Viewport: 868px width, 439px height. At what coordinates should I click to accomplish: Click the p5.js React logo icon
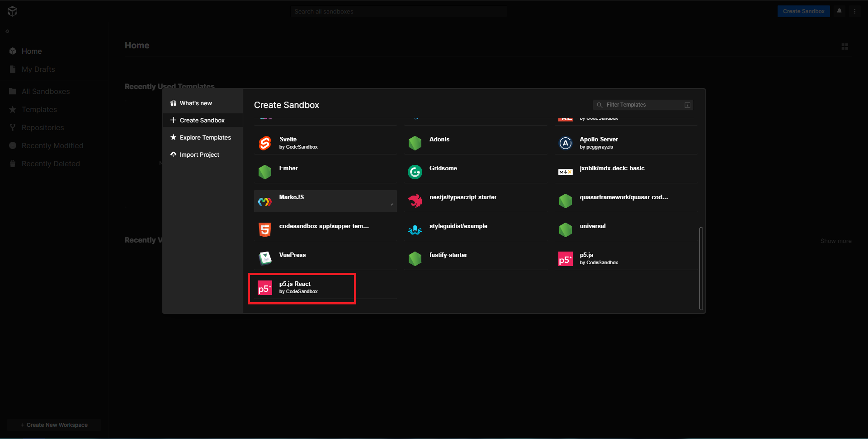(265, 288)
